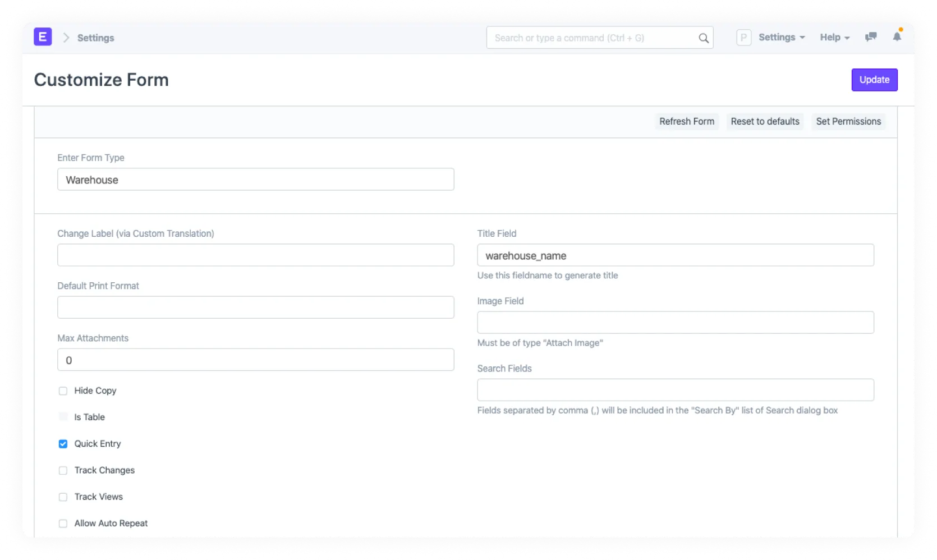
Task: Expand the Help dropdown menu
Action: click(x=834, y=38)
